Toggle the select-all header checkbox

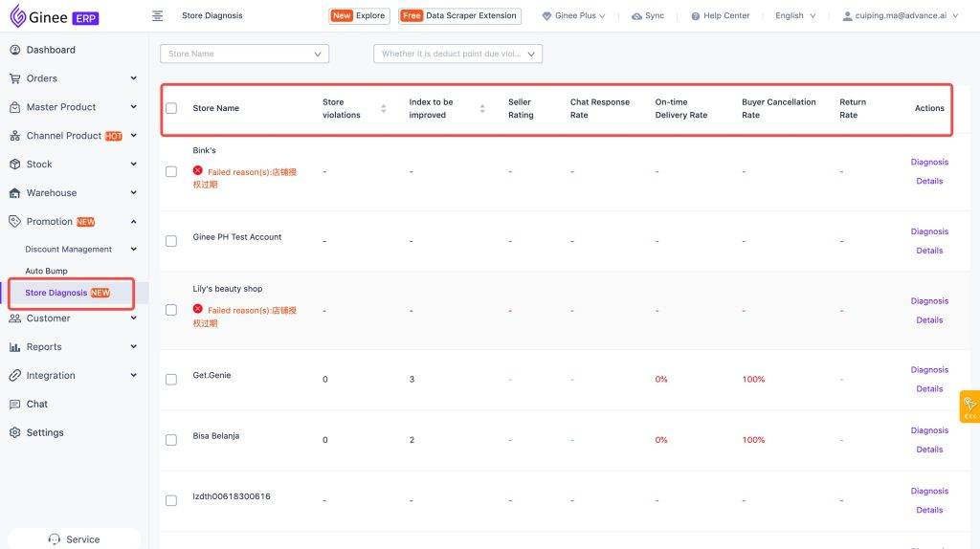pos(171,109)
